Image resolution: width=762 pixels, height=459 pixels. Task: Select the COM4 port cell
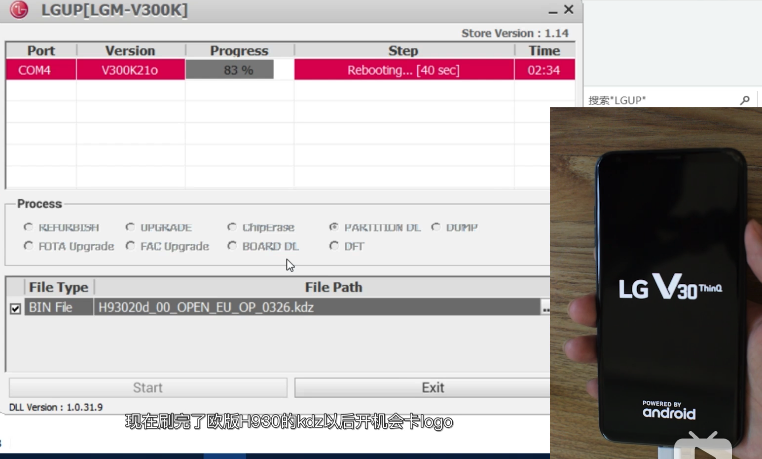[41, 70]
